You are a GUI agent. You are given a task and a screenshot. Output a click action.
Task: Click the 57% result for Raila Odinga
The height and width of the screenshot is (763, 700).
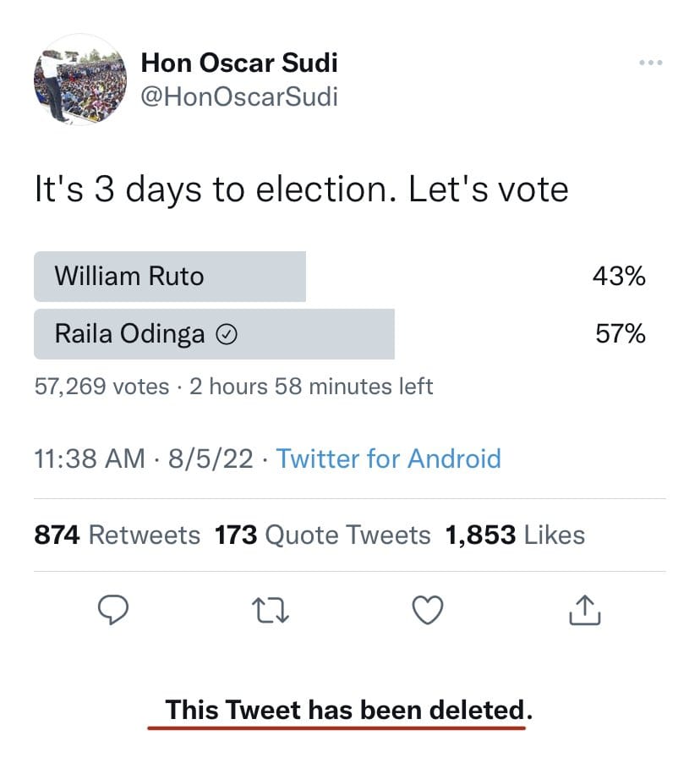620,334
